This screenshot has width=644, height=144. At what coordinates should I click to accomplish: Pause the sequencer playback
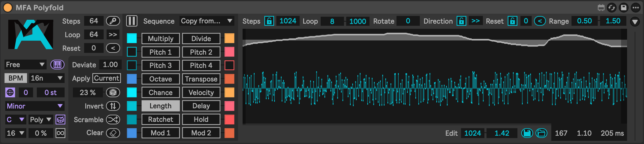point(131,21)
